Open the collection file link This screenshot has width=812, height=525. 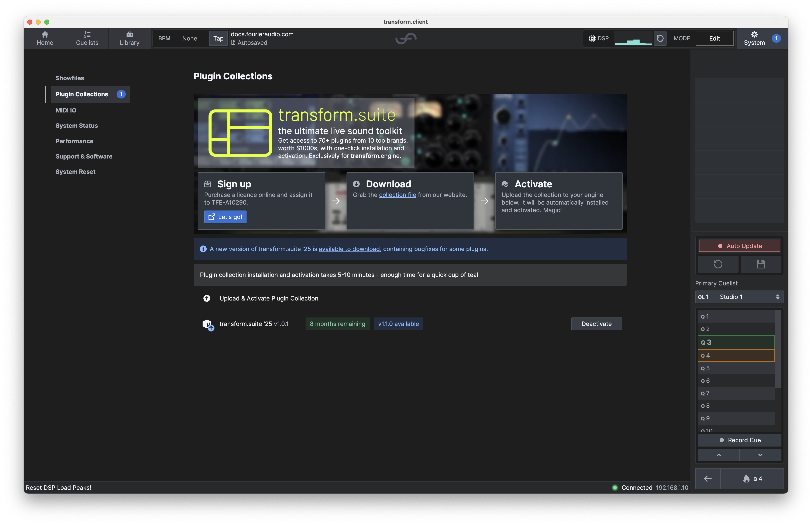397,195
